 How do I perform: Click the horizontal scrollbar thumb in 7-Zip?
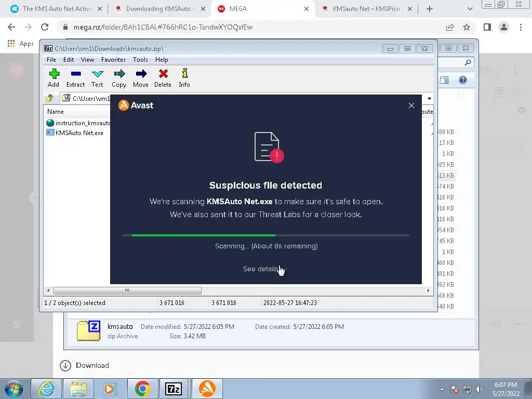pos(127,291)
